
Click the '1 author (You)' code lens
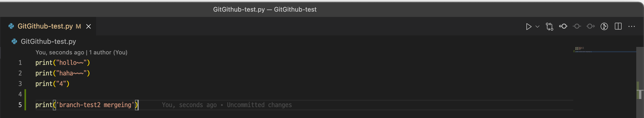tap(108, 52)
